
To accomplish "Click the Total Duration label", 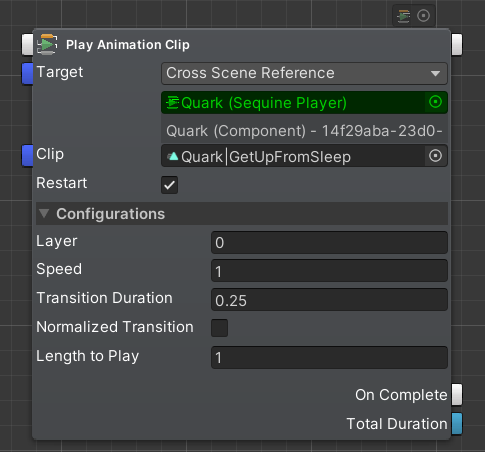I will pyautogui.click(x=397, y=424).
